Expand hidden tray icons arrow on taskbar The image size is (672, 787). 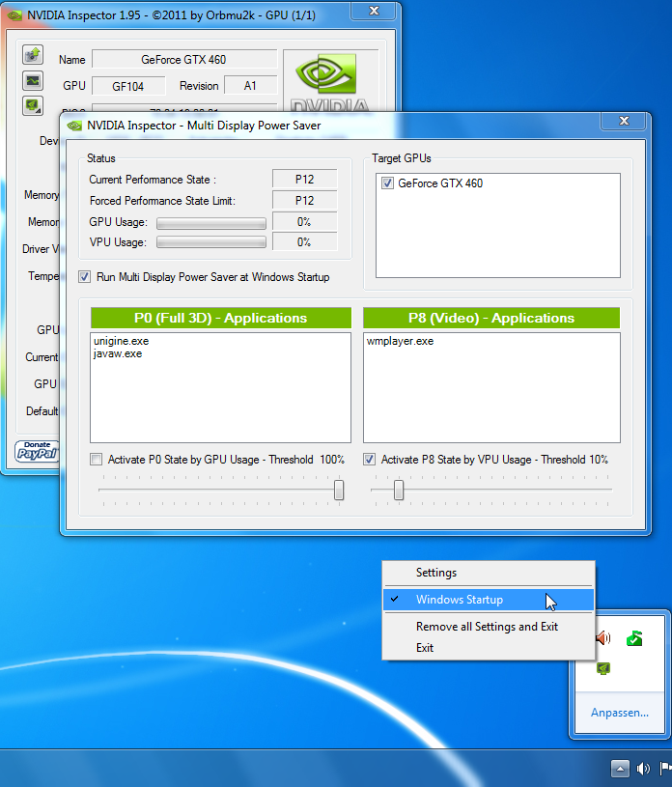620,769
